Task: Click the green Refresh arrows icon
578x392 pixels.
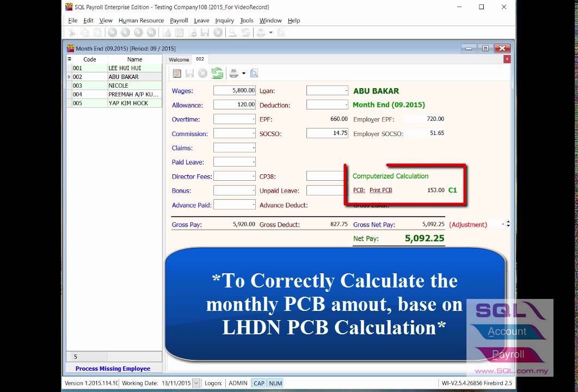Action: 217,73
